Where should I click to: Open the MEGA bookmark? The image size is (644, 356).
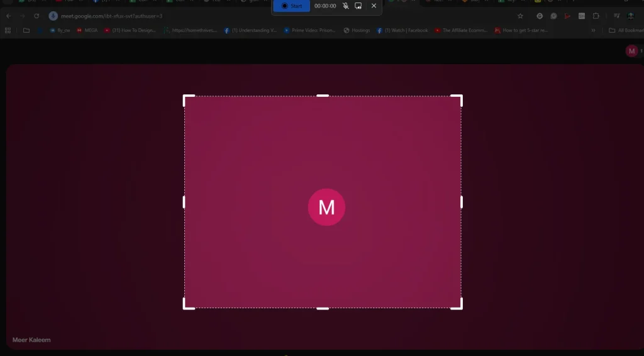tap(87, 30)
